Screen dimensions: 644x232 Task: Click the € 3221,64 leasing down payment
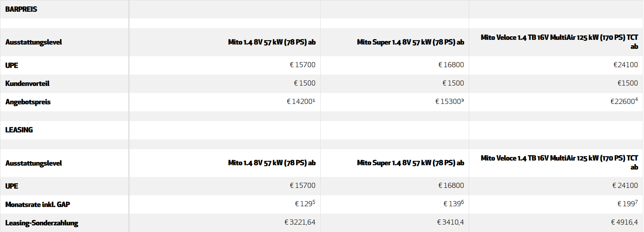pos(300,222)
